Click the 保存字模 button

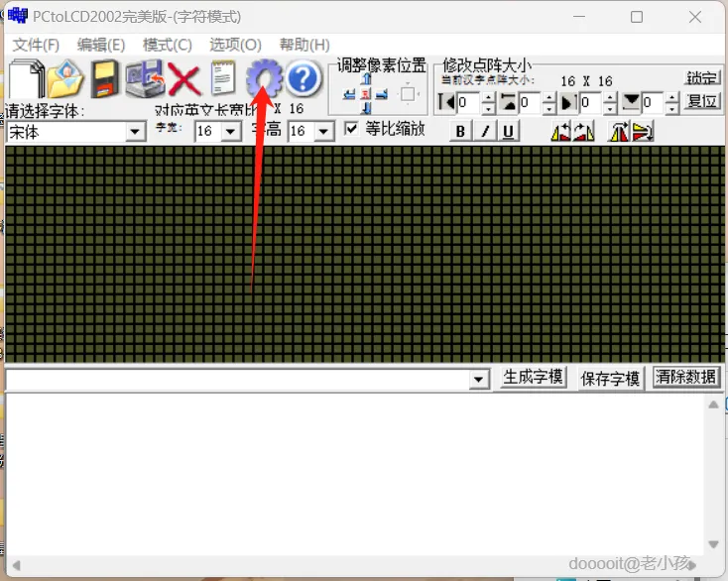pyautogui.click(x=610, y=379)
